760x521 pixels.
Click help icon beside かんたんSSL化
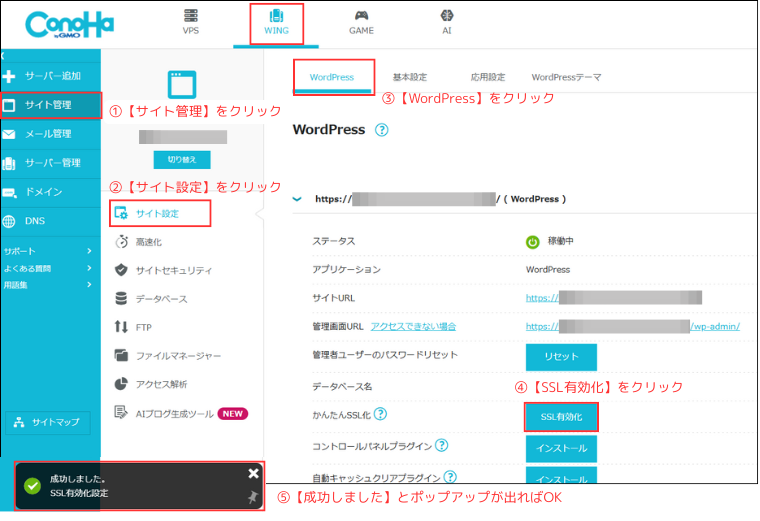(x=381, y=414)
